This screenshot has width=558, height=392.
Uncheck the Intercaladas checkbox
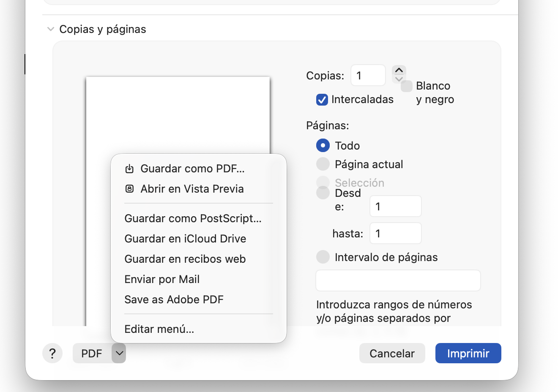[x=322, y=100]
